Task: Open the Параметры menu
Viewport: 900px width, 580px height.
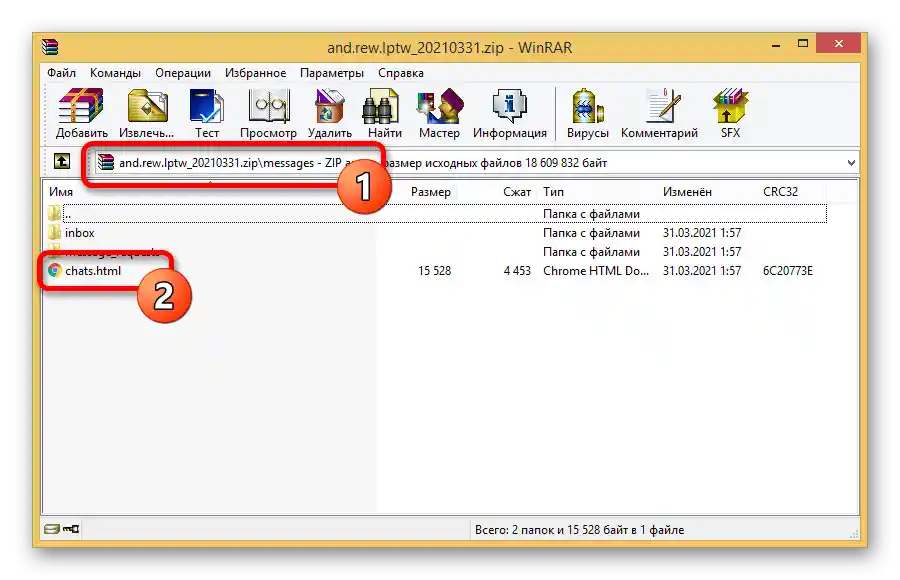Action: click(x=332, y=73)
